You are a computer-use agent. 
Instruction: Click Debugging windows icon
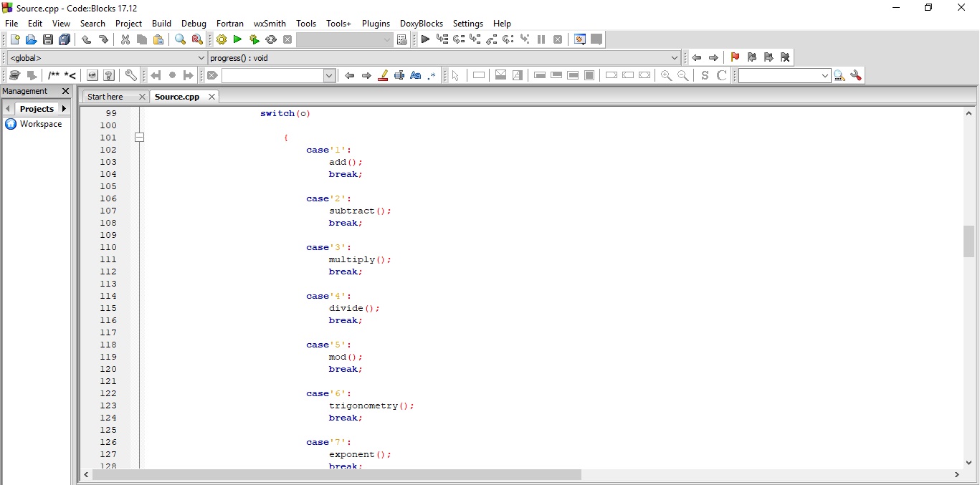[580, 39]
